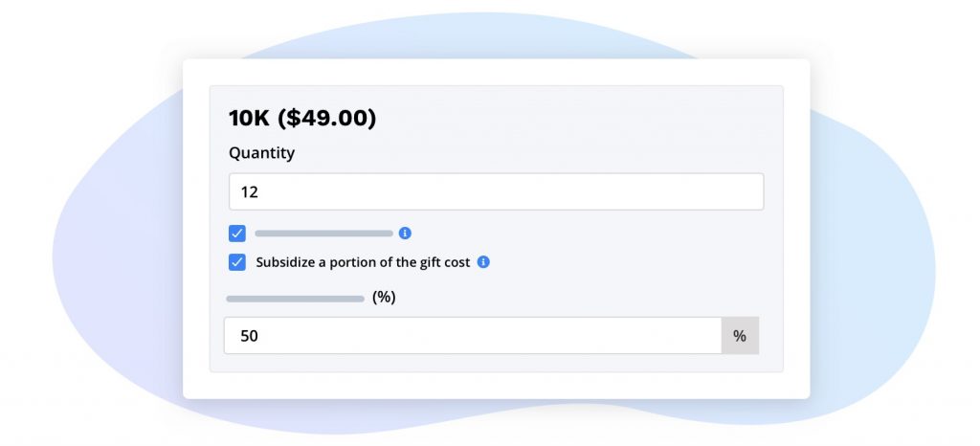Click the (%) label text
The width and height of the screenshot is (980, 446).
pyautogui.click(x=384, y=298)
